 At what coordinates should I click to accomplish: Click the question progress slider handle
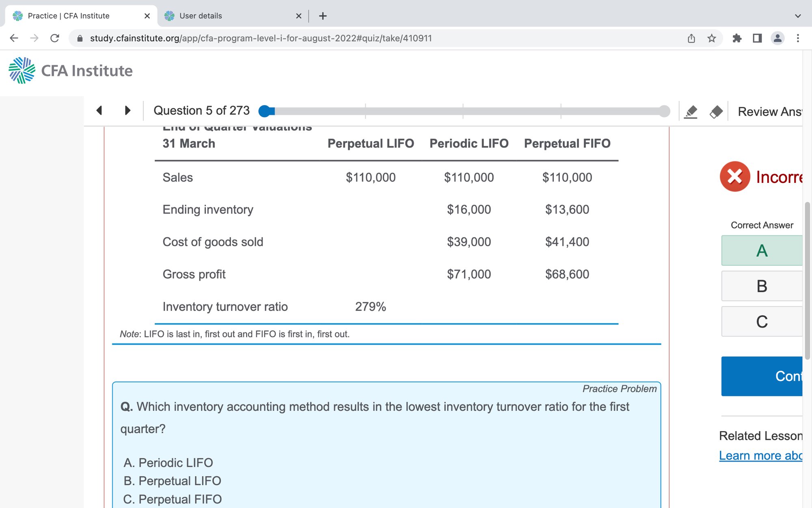click(265, 111)
